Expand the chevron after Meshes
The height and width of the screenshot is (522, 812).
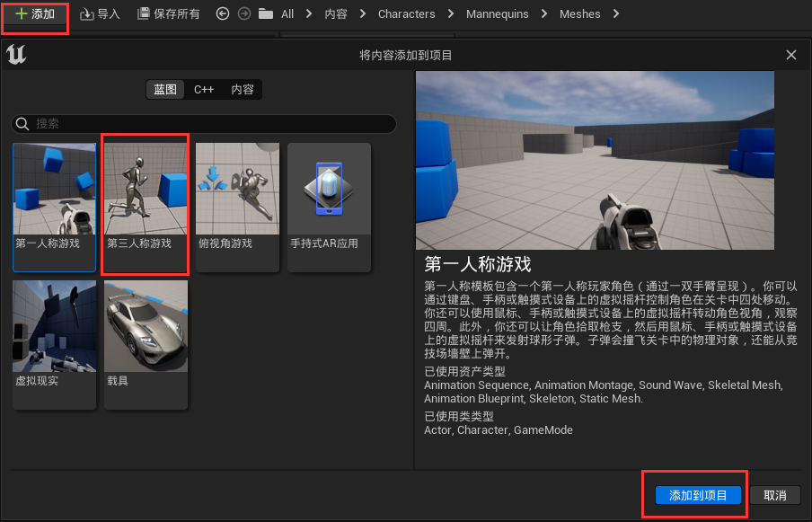coord(615,14)
